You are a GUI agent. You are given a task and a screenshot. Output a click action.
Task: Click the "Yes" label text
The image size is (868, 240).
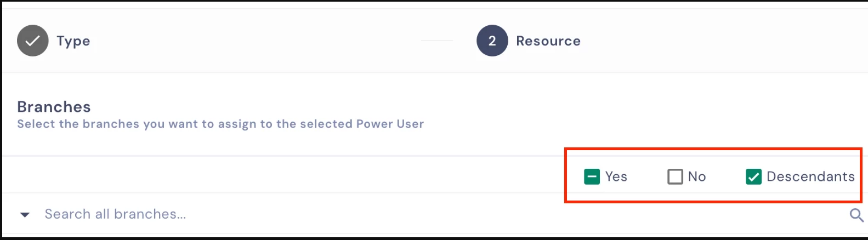coord(616,176)
